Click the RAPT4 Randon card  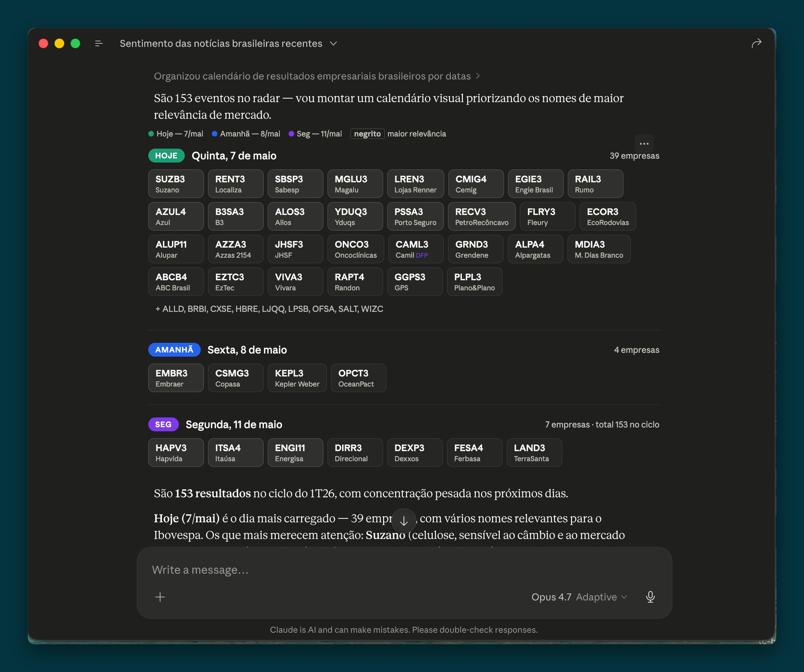pos(355,281)
